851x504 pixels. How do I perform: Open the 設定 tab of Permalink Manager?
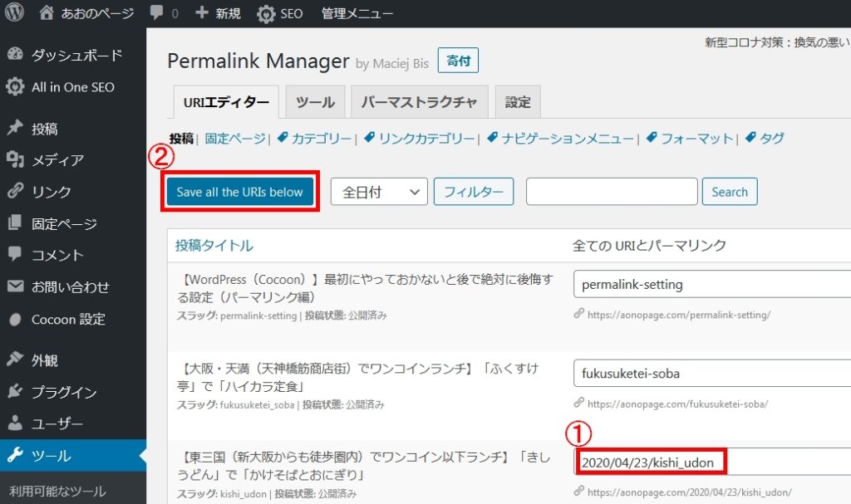pyautogui.click(x=517, y=101)
